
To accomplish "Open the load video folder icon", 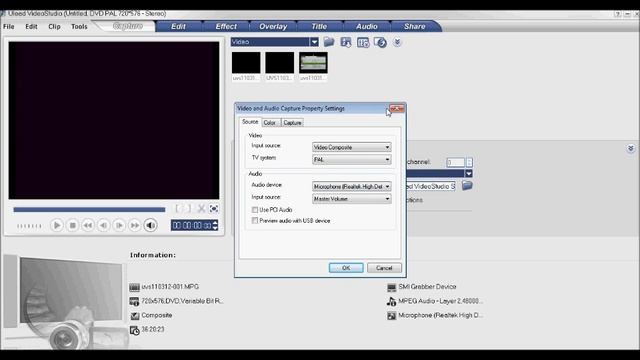I will [x=329, y=42].
